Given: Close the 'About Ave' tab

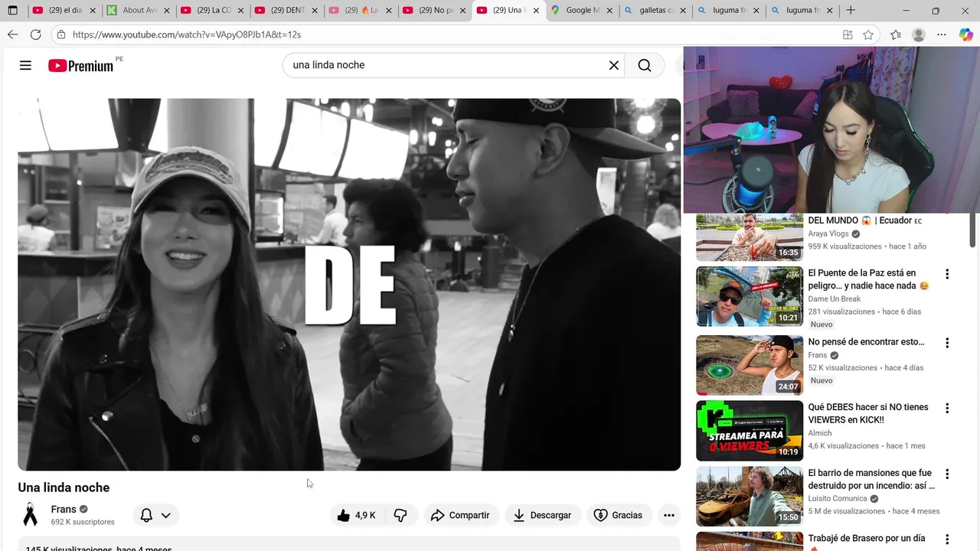Looking at the screenshot, I should (x=167, y=11).
